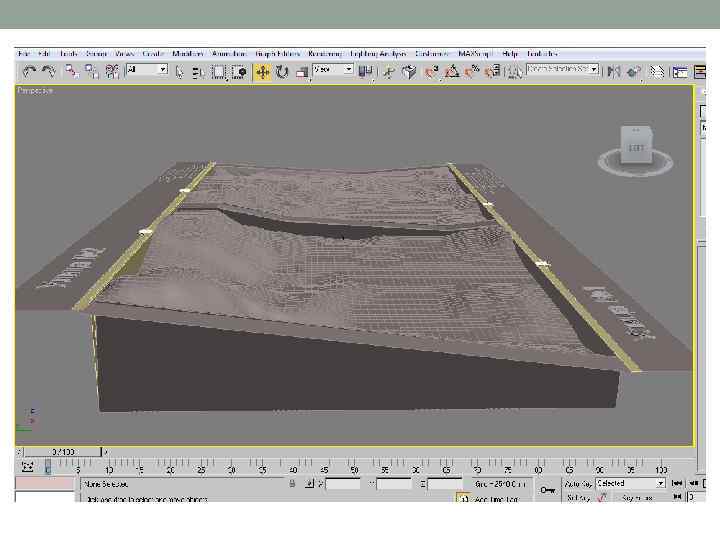Open the Graph Editors menu

pos(277,54)
